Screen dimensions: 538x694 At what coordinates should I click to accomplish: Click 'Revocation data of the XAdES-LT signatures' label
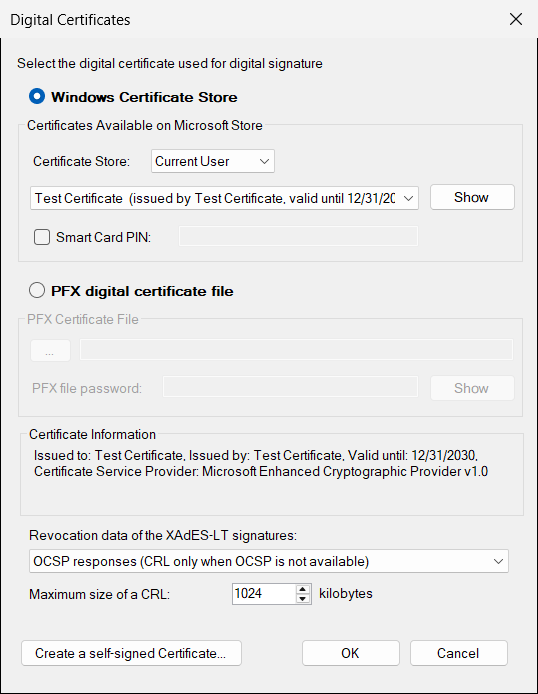[163, 536]
